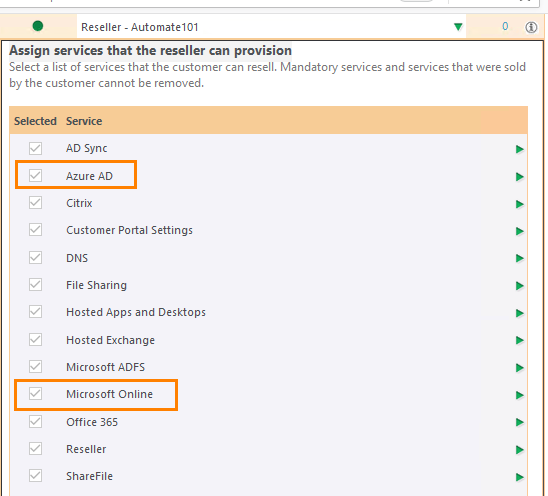Image resolution: width=548 pixels, height=496 pixels.
Task: Toggle the Hosted Apps and Desktops checkbox
Action: [x=35, y=312]
